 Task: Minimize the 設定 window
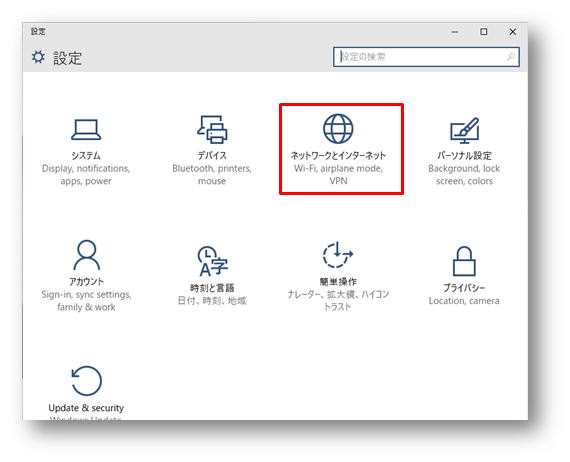455,32
